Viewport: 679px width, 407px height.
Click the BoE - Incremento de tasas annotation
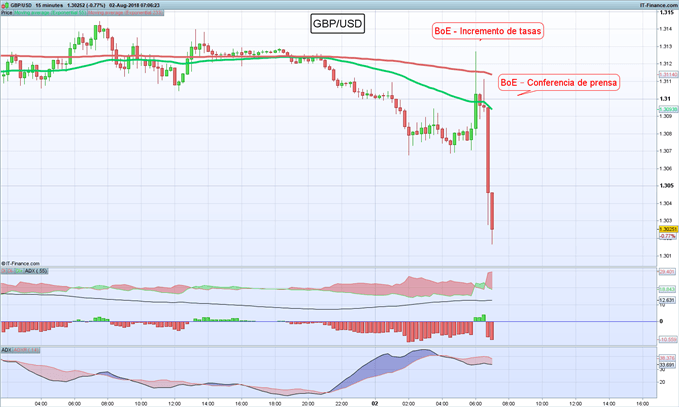[x=488, y=31]
